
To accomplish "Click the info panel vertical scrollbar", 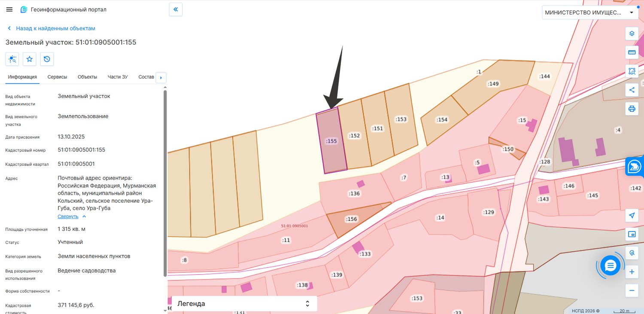I will coord(165,183).
